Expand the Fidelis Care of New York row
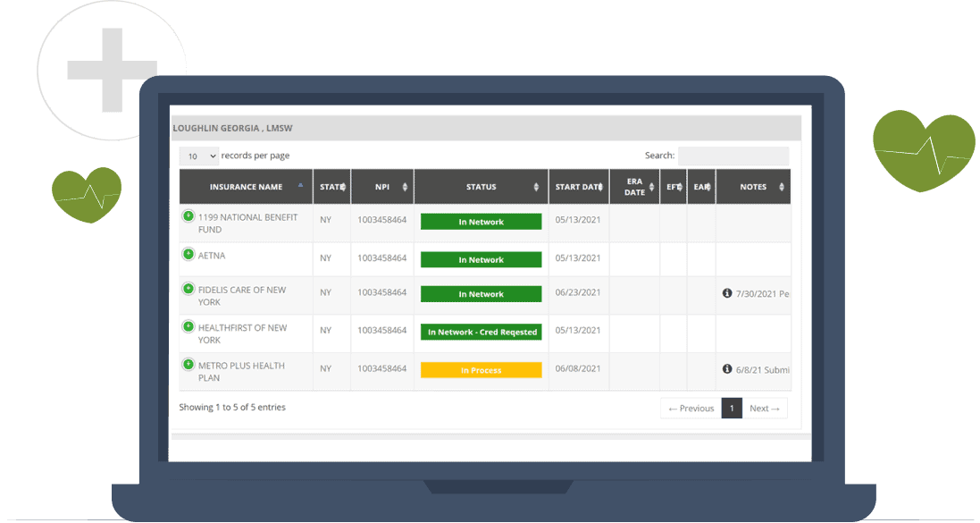Screen dimensions: 980x523 tap(188, 289)
